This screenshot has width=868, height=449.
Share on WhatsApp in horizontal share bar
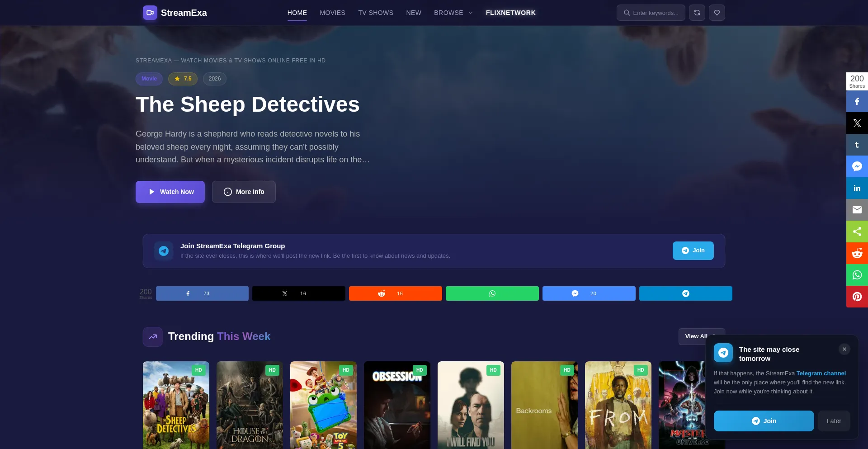coord(492,293)
